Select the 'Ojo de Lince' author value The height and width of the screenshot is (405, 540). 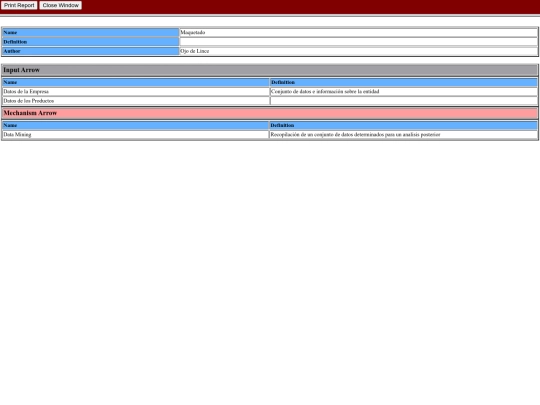click(195, 51)
